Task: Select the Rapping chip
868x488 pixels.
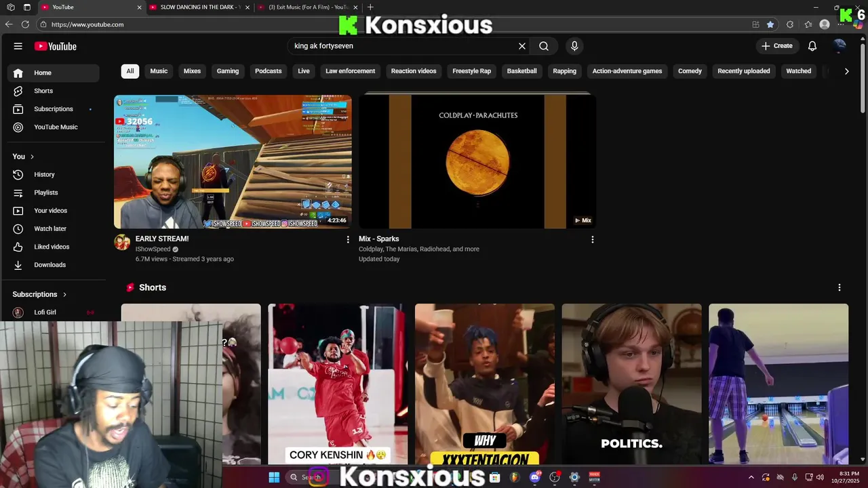Action: (564, 71)
